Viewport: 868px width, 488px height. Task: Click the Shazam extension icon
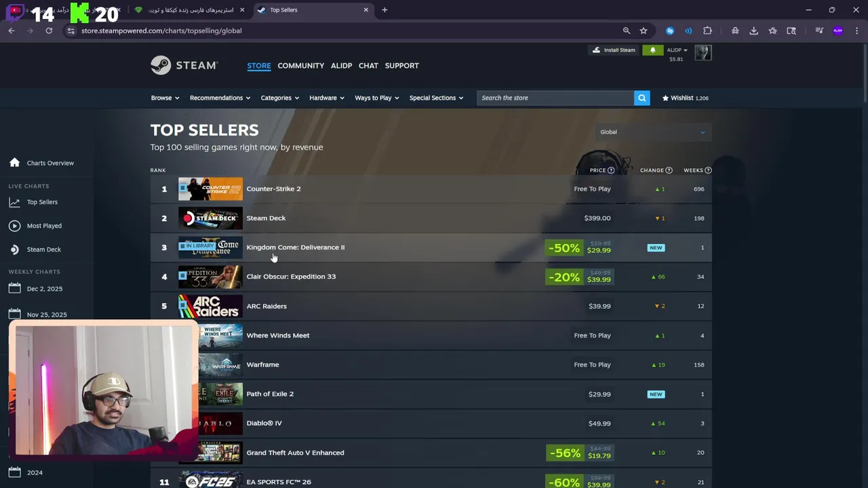pos(670,30)
